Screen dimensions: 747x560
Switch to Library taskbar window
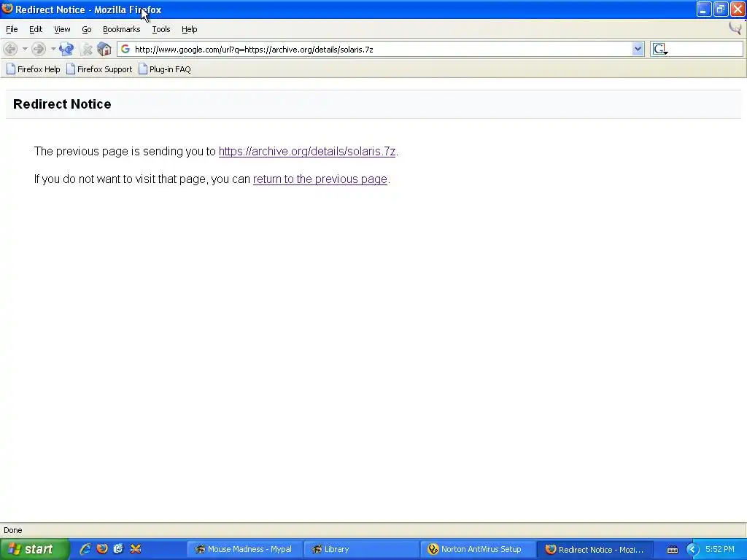[x=360, y=549]
